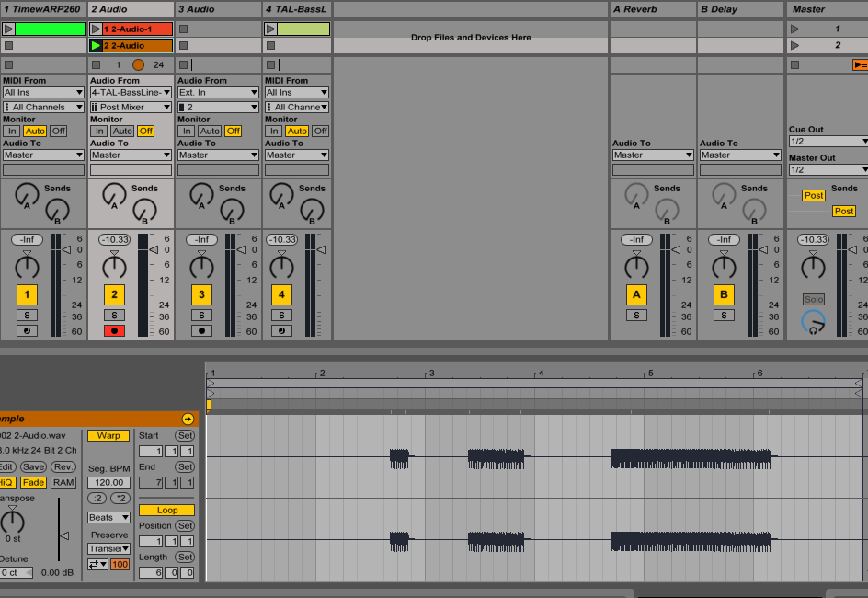The height and width of the screenshot is (598, 868).
Task: Open All Channels dropdown on track 1
Action: click(x=43, y=107)
